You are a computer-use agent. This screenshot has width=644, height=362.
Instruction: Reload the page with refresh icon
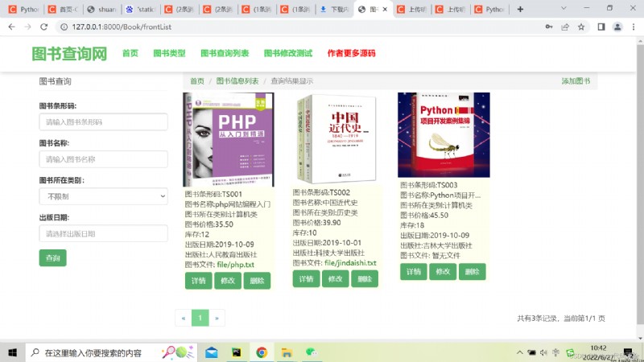point(44,27)
